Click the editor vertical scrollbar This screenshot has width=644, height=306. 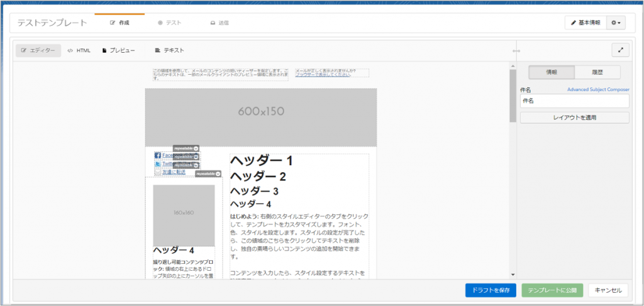(x=513, y=101)
